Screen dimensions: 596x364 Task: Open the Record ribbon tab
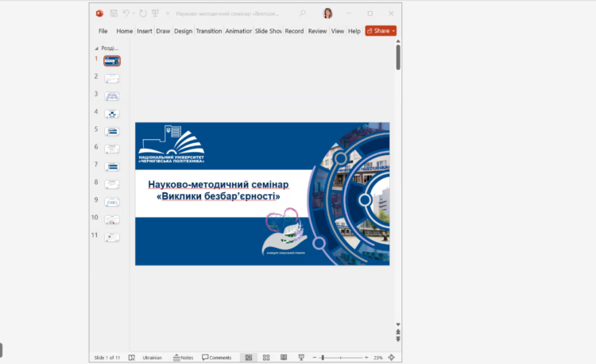click(294, 31)
